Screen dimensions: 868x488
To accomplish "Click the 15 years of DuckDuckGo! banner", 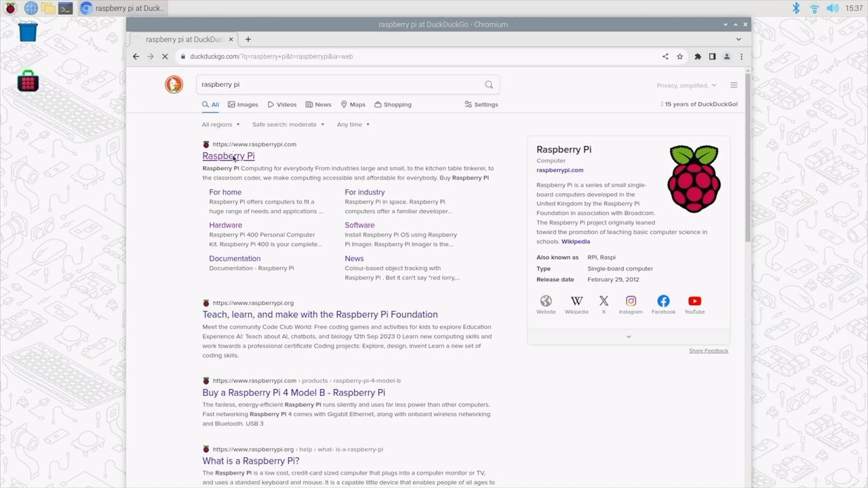I will coord(699,104).
